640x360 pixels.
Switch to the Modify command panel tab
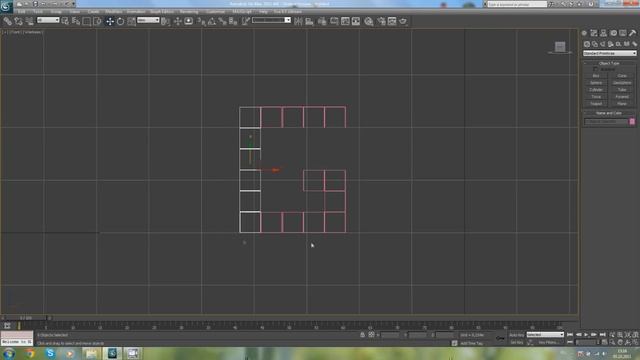594,33
